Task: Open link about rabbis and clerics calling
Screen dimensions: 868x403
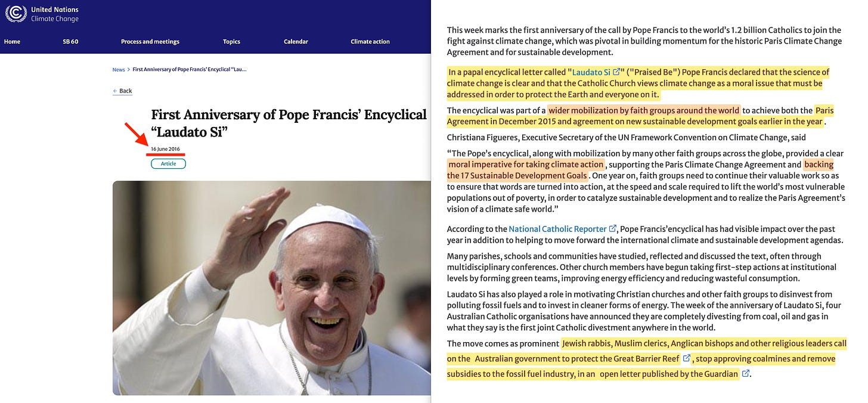Action: tap(647, 351)
